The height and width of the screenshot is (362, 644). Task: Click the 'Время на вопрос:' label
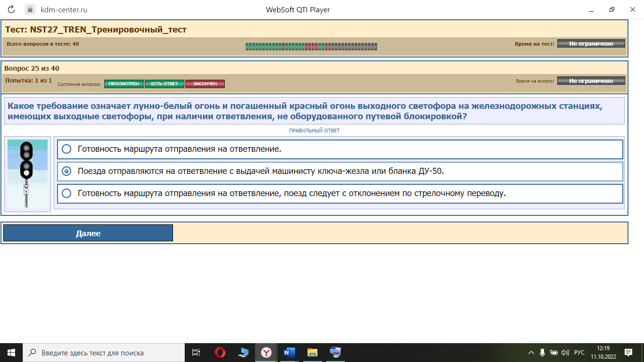coord(535,81)
